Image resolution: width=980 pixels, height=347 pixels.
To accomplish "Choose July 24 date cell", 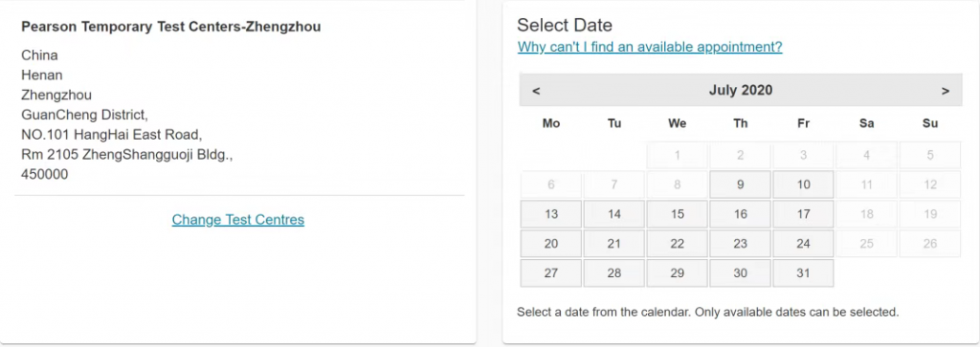I will (x=803, y=244).
